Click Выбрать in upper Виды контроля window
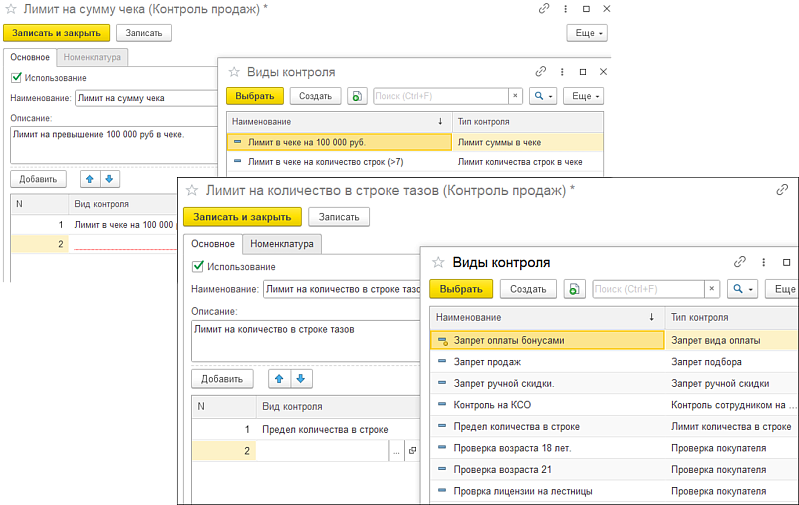Viewport: 799px width, 505px height. [255, 96]
